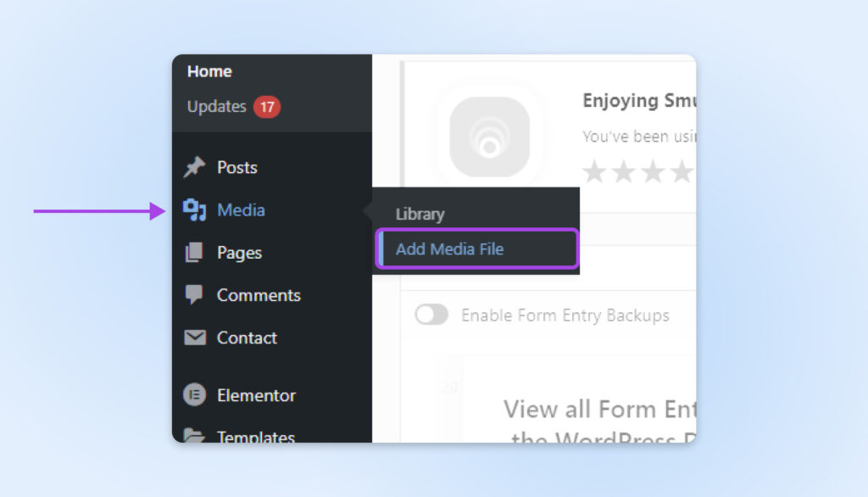Screen dimensions: 868x497
Task: Select the fourth star to rate Smush
Action: click(681, 171)
